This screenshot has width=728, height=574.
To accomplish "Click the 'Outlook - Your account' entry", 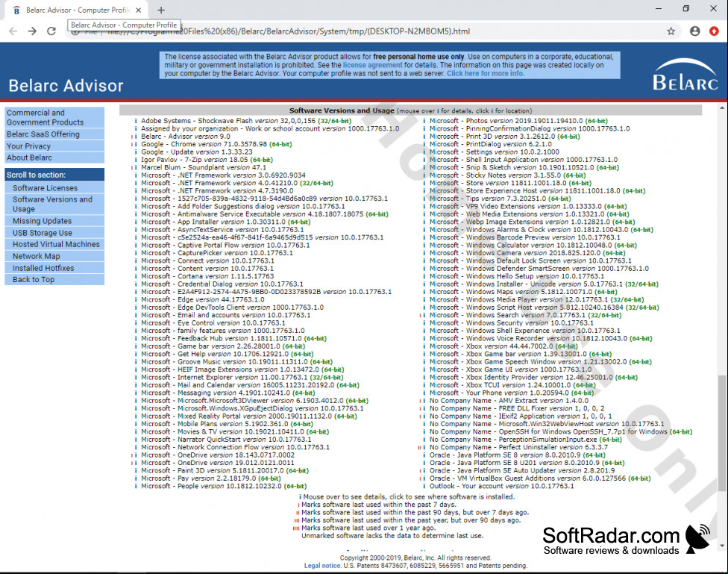I will 501,487.
